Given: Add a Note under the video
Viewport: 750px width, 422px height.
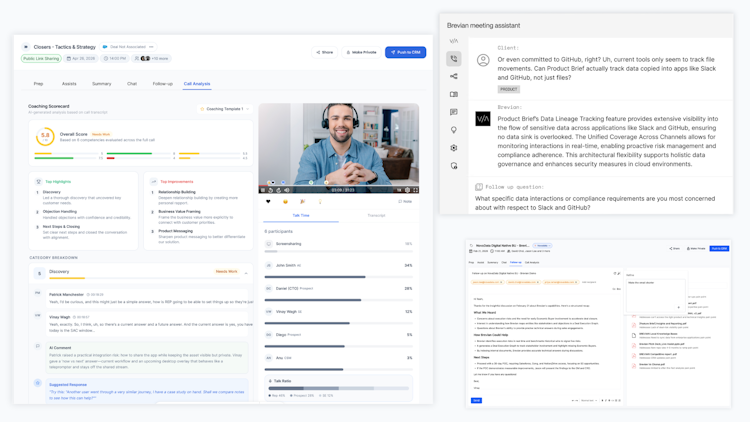Looking at the screenshot, I should coord(405,201).
